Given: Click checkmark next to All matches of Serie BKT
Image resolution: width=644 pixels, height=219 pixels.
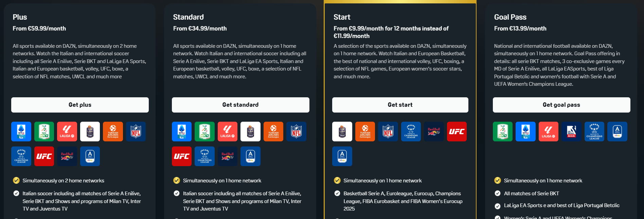Looking at the screenshot, I should click(498, 193).
